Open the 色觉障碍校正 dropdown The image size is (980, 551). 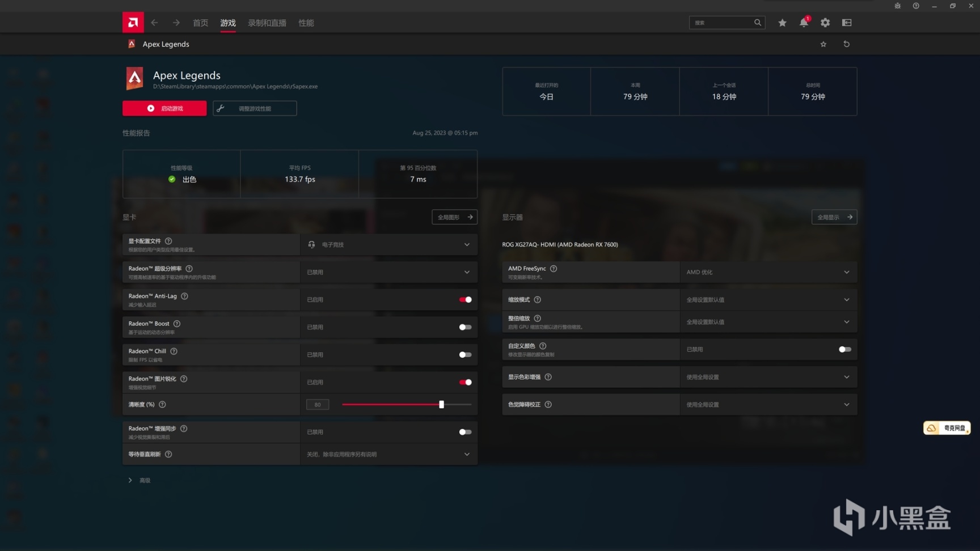point(768,405)
